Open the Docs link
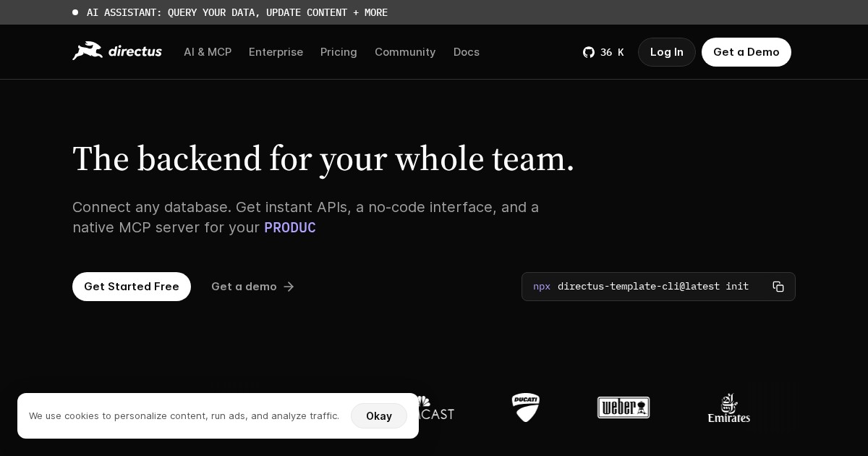This screenshot has height=456, width=868. tap(467, 52)
